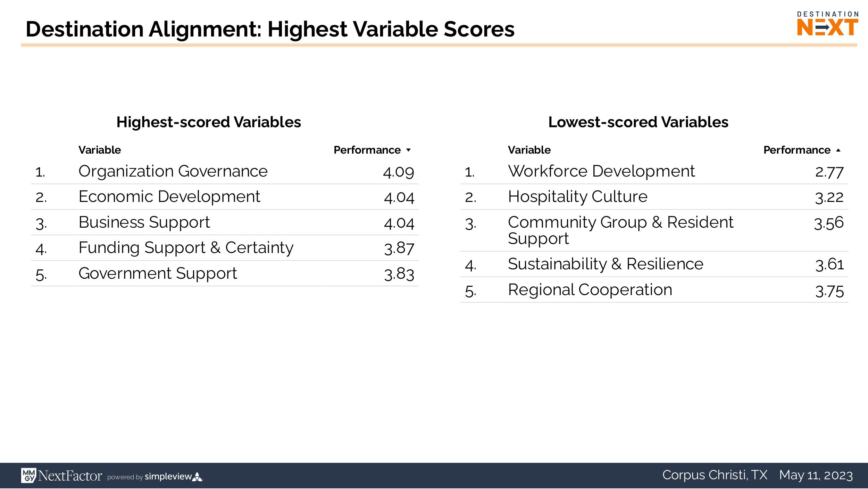Screen dimensions: 868x489
Task: Select the Government Support variable
Action: point(158,274)
